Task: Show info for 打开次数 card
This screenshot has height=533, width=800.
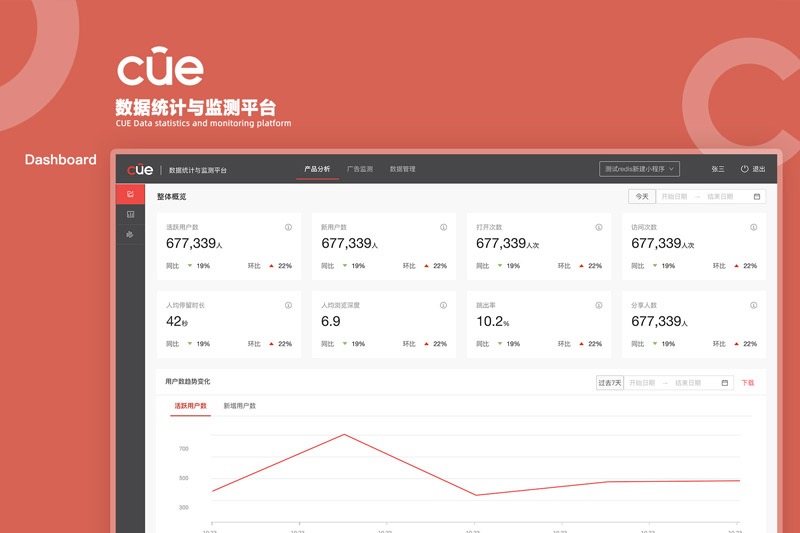Action: click(x=598, y=227)
